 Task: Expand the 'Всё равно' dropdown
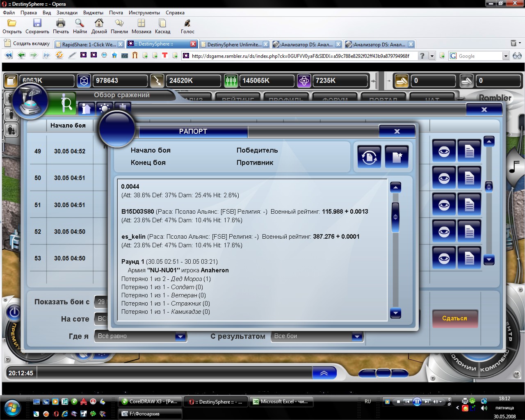(x=180, y=336)
